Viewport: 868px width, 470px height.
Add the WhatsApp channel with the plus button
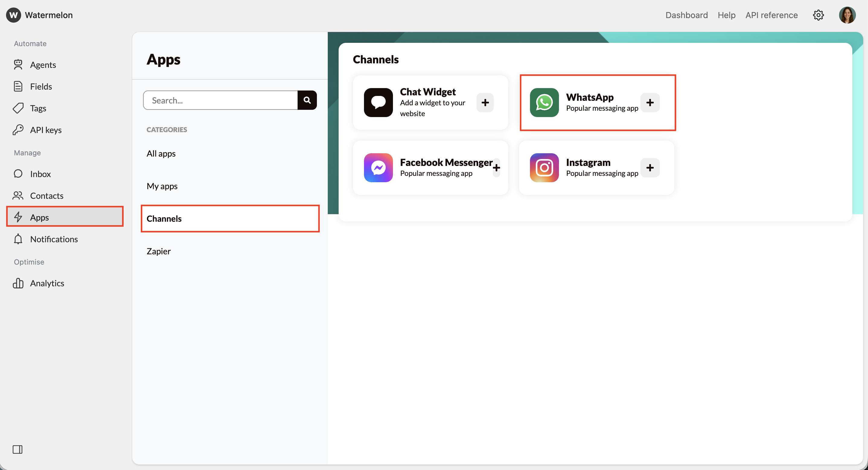(x=650, y=103)
